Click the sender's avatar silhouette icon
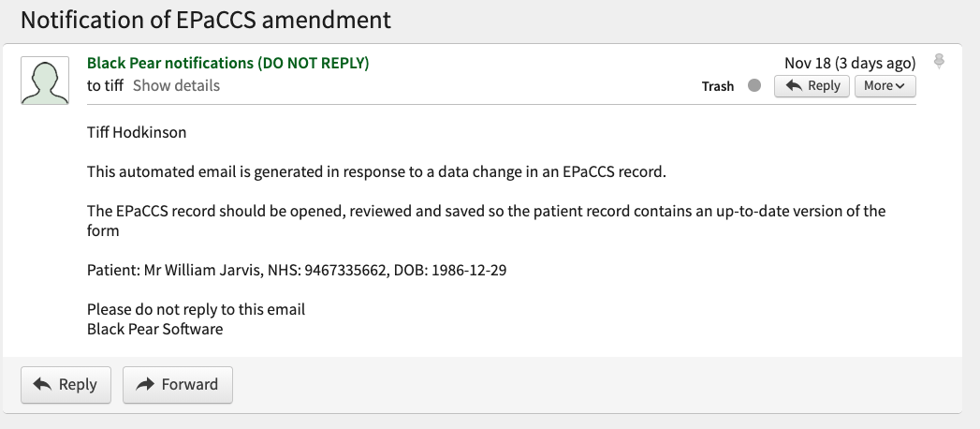This screenshot has height=429, width=980. click(45, 80)
